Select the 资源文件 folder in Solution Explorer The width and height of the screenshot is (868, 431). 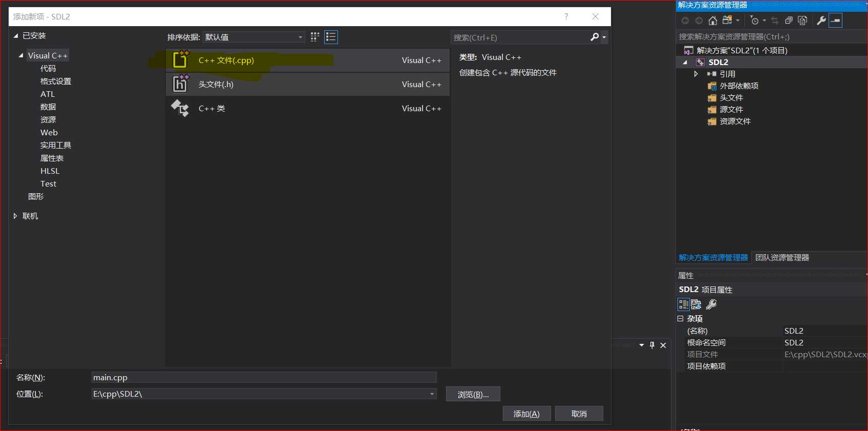point(735,121)
